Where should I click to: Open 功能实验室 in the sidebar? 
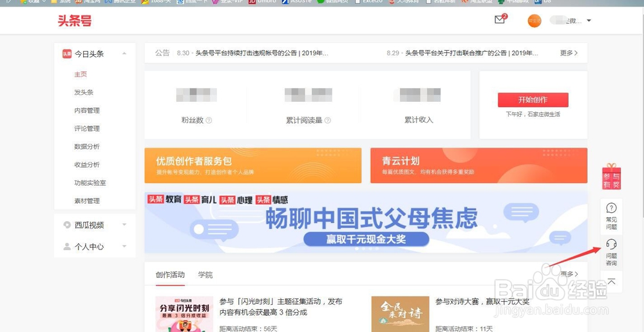pos(90,183)
